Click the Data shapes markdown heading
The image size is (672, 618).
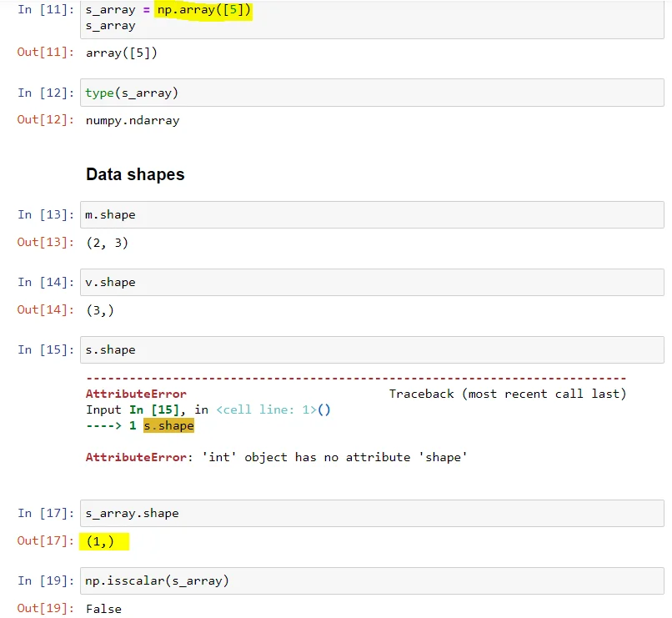coord(135,174)
